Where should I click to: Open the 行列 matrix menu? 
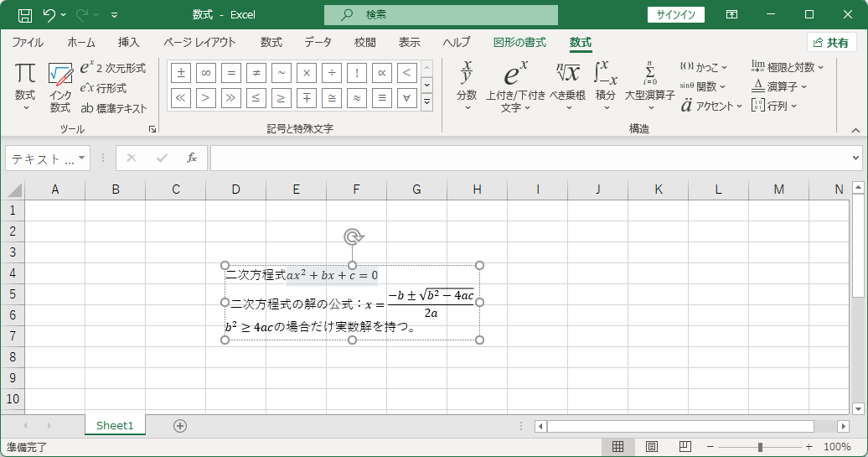(x=774, y=106)
